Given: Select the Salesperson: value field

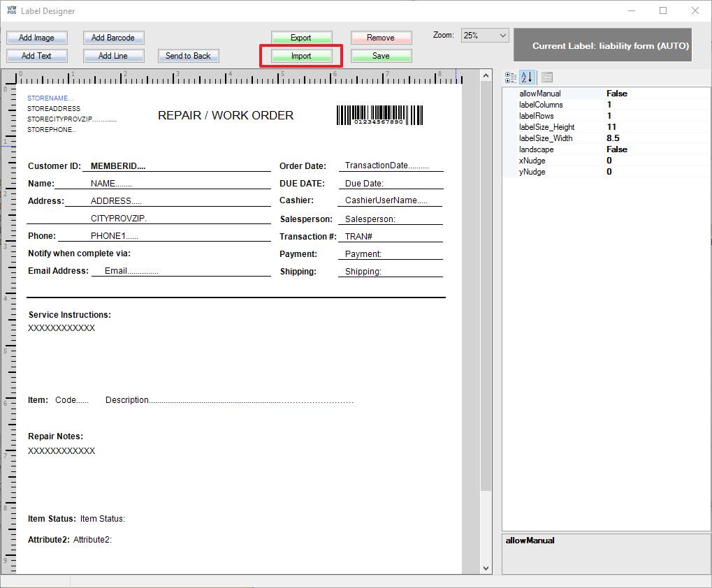Looking at the screenshot, I should coord(370,219).
